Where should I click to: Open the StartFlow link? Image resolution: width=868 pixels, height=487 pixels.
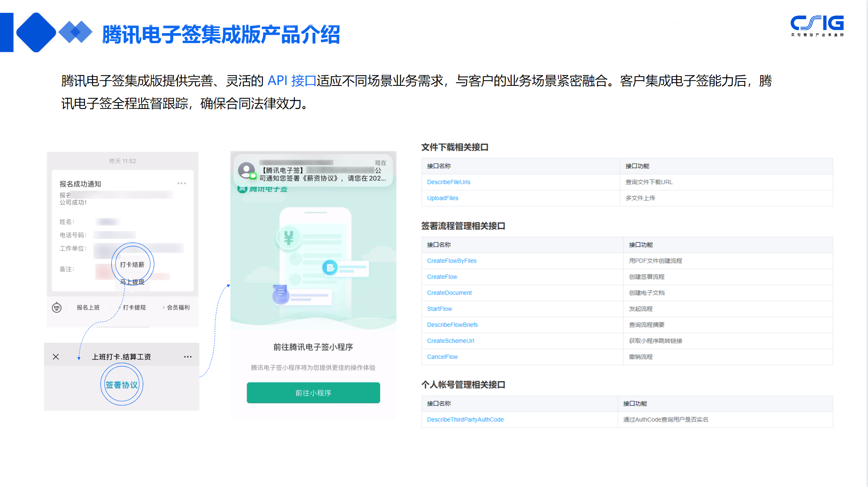pos(439,309)
